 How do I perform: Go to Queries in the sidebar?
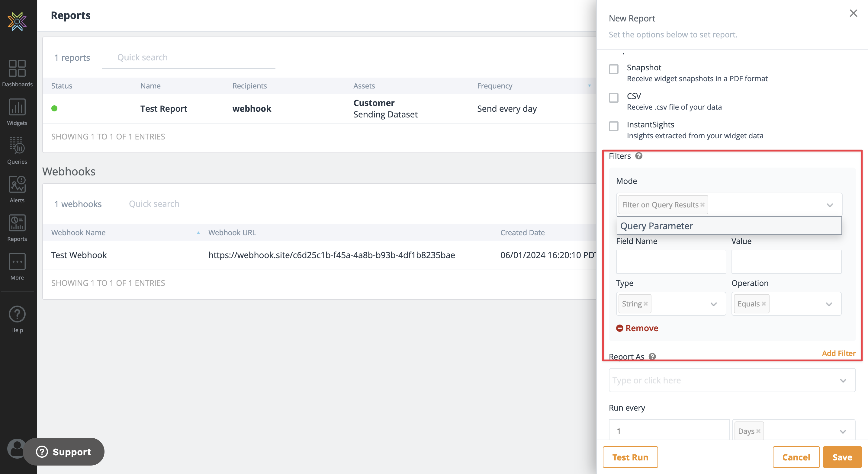click(x=17, y=151)
